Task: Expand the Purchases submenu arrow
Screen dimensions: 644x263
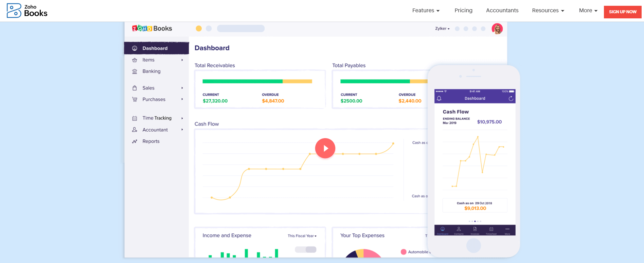Action: coord(182,99)
